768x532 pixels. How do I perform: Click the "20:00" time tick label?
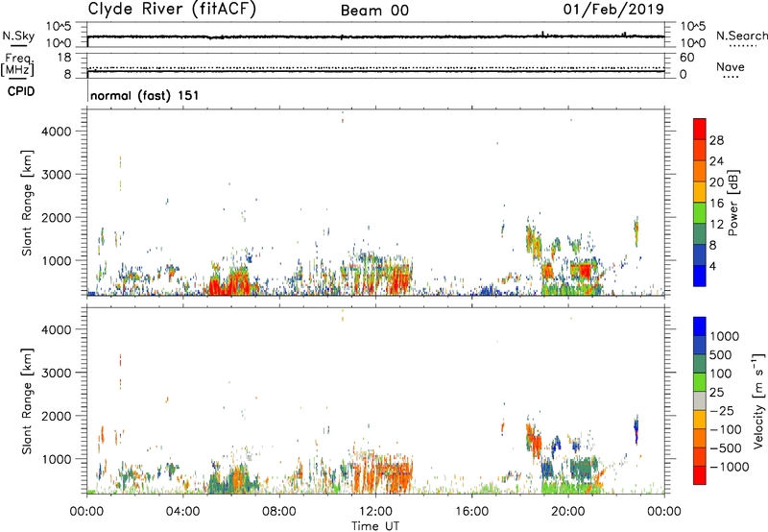(568, 512)
